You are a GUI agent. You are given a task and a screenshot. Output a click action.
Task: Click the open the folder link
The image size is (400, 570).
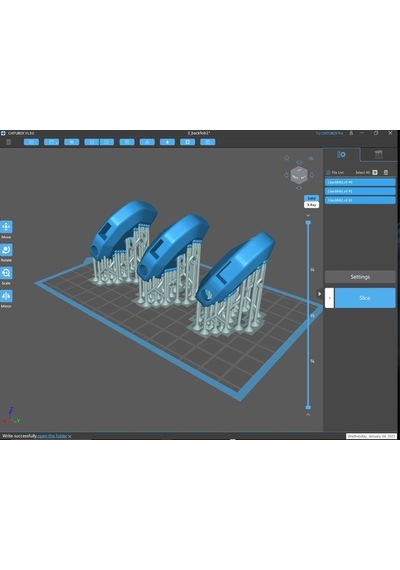(52, 436)
